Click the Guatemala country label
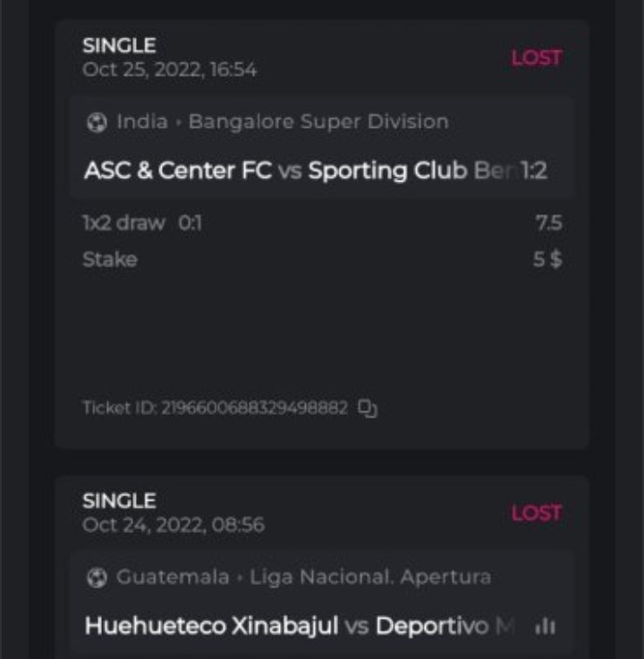 pyautogui.click(x=172, y=577)
